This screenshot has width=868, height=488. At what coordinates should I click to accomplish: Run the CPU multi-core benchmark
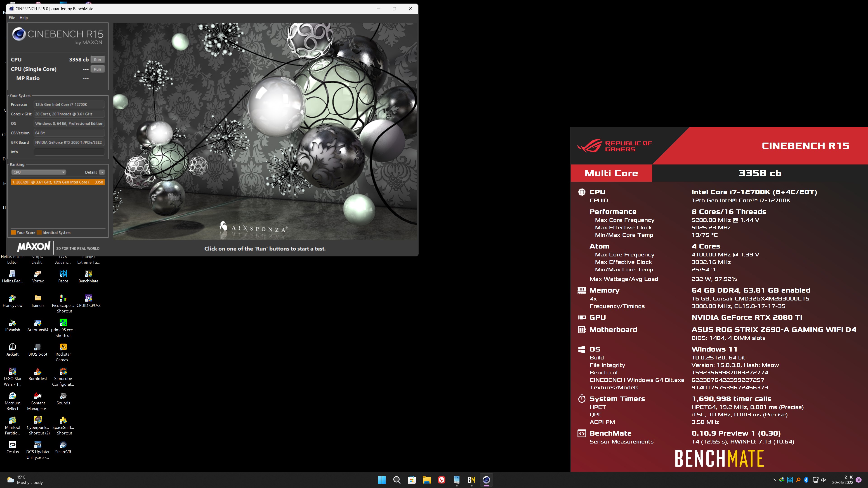tap(97, 60)
